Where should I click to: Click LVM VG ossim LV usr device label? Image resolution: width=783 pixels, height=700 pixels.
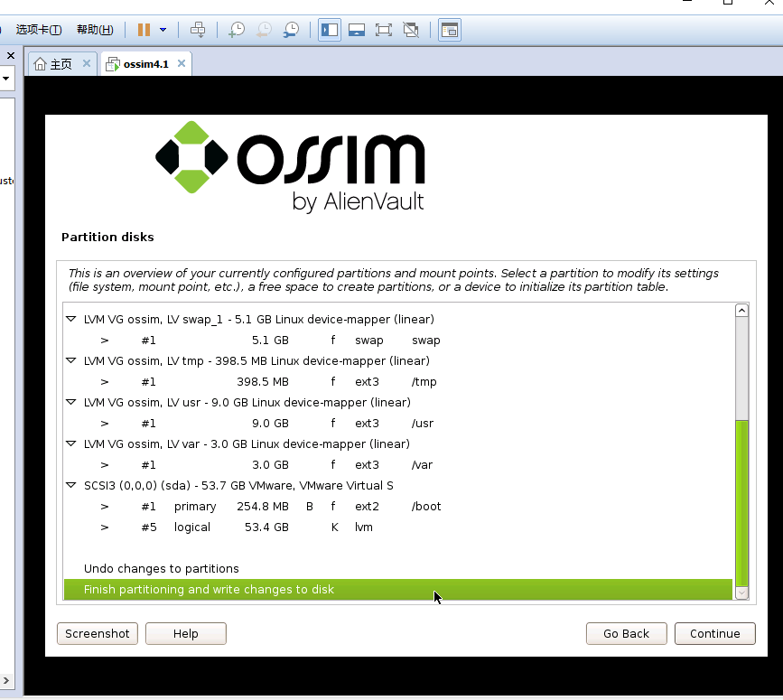(x=247, y=403)
